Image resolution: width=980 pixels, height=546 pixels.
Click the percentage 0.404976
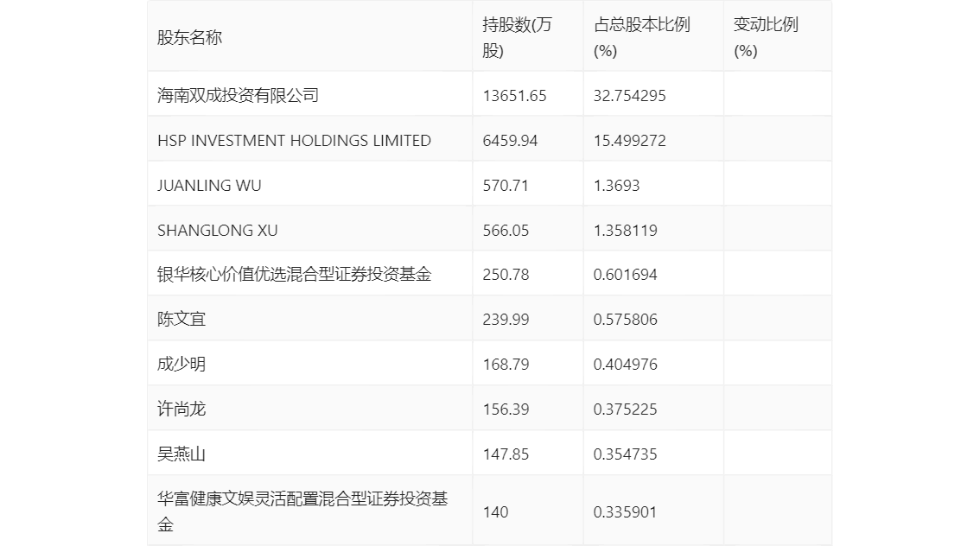625,365
